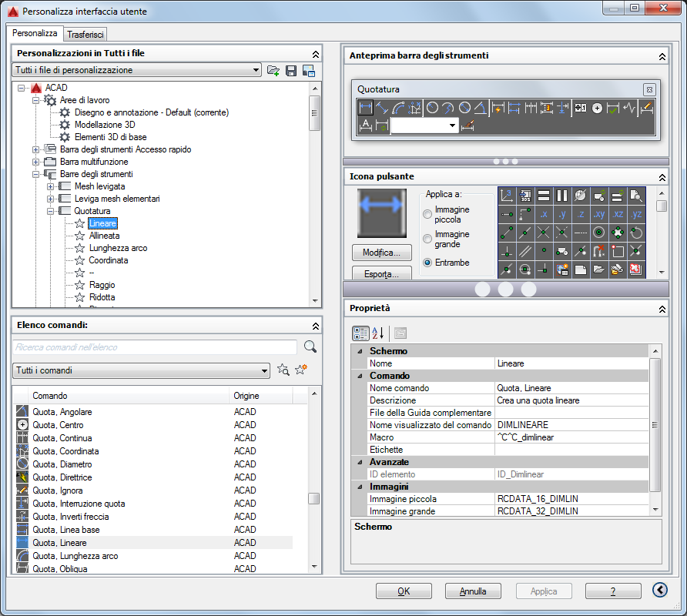Click the Linear dimension icon in Quotatura preview

pos(365,107)
